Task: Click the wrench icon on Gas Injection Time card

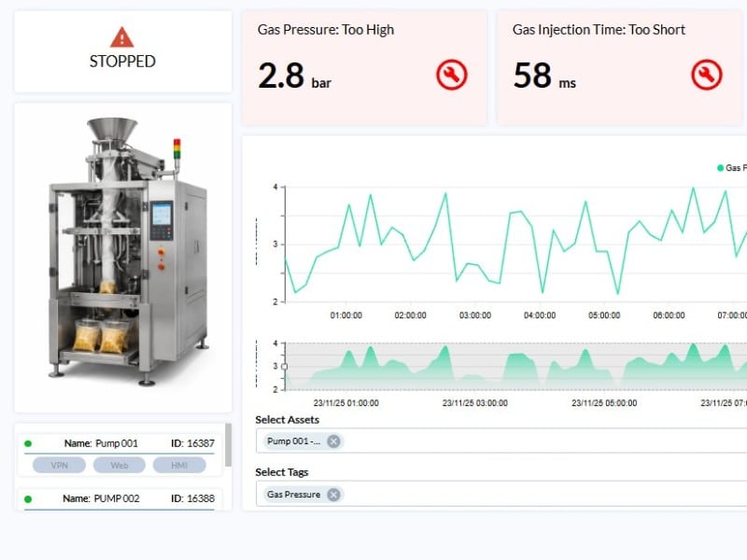Action: [x=706, y=75]
